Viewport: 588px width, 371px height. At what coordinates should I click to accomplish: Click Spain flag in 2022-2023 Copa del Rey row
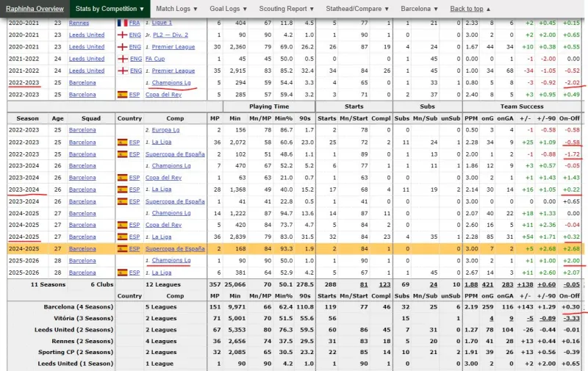click(x=122, y=95)
